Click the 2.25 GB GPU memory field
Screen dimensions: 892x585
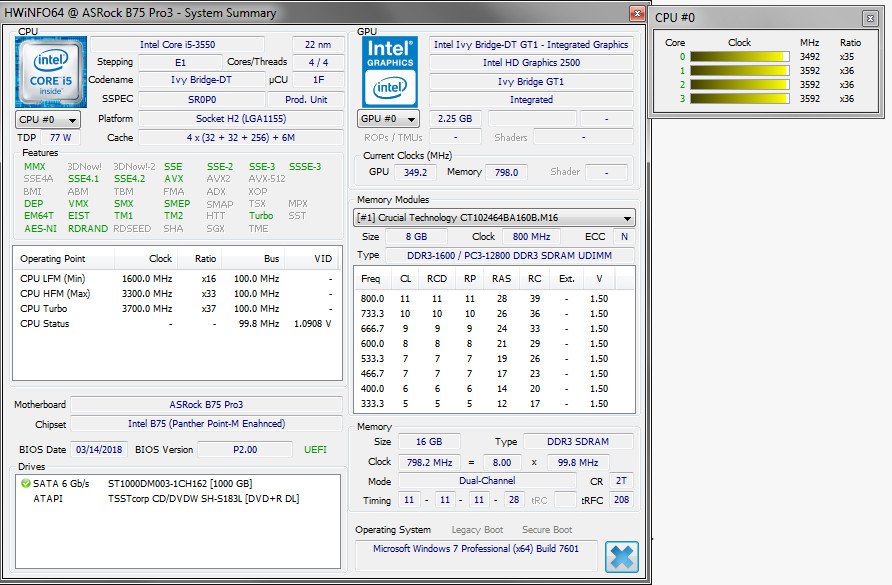(x=455, y=118)
